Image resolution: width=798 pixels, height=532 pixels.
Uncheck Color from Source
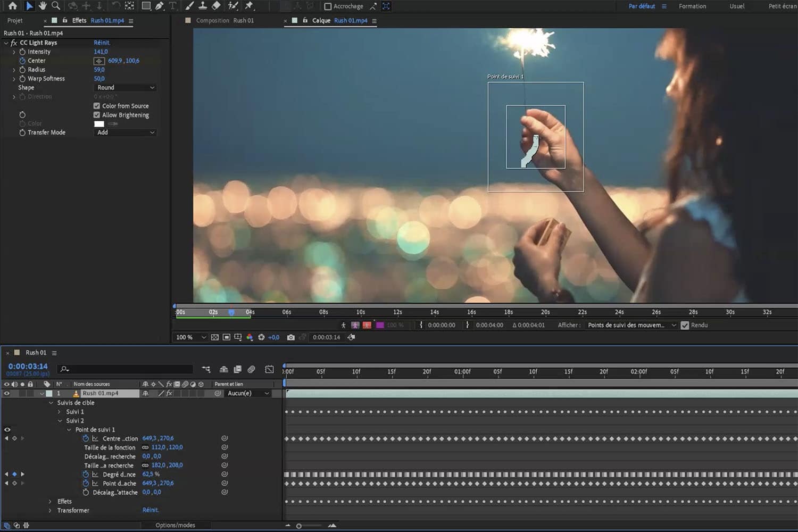click(x=97, y=106)
